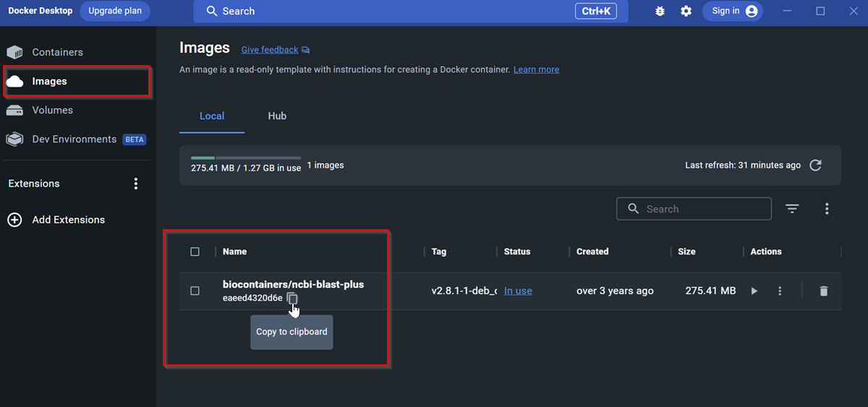The width and height of the screenshot is (868, 407).
Task: Run the ncbi-blast-plus image
Action: [754, 291]
